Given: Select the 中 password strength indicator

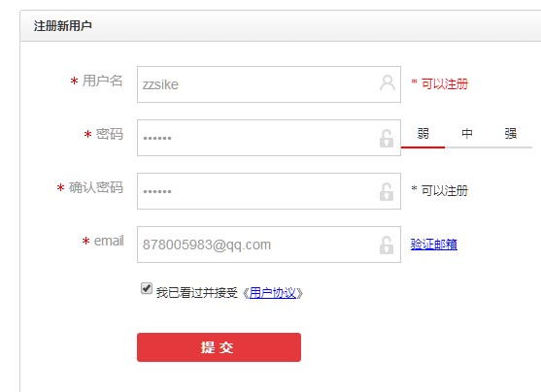Looking at the screenshot, I should pos(467,134).
